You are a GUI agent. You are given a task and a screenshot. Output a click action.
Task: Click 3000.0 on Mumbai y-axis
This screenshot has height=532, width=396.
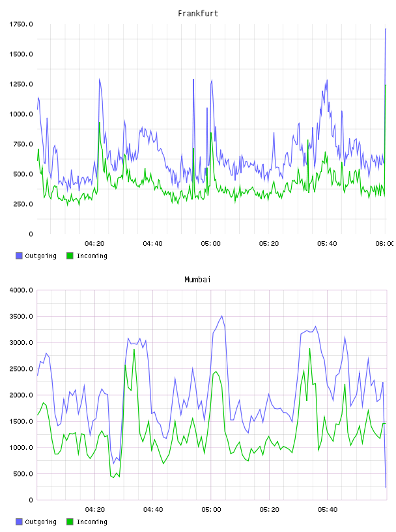[21, 343]
